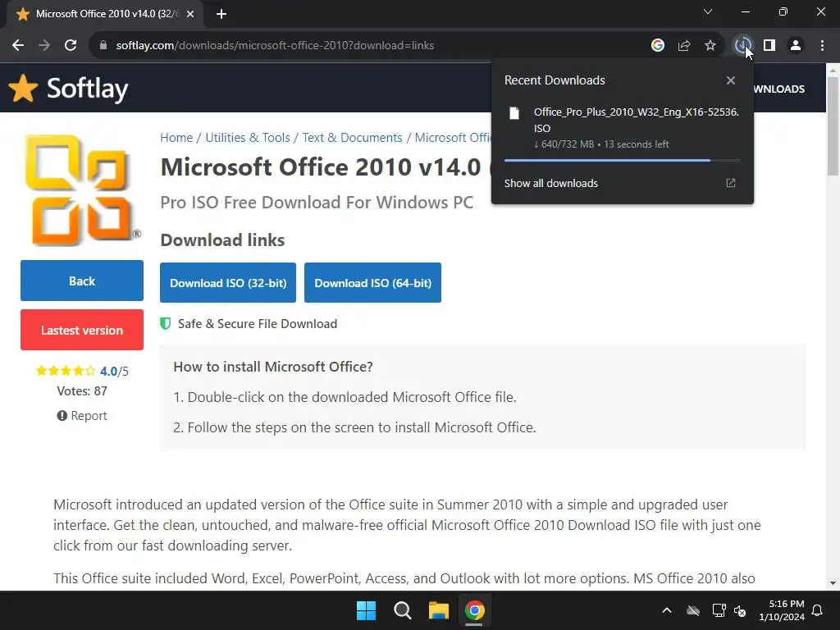Screen dimensions: 840x630
Task: Reload the page with the refresh icon
Action: [71, 46]
